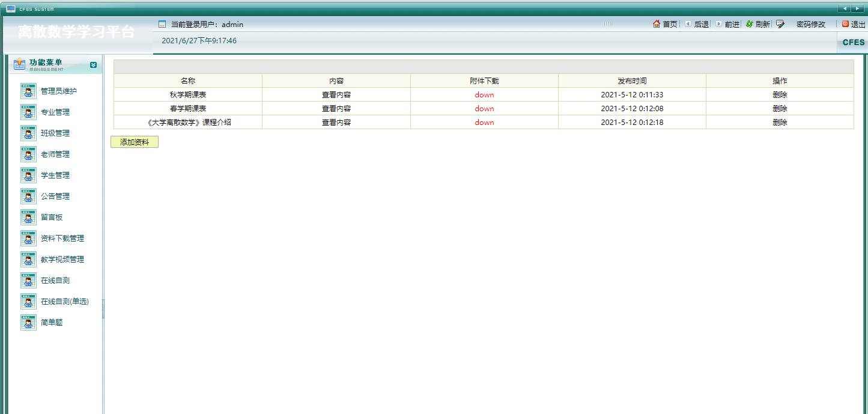
Task: Open 在线自测(单选) menu item
Action: [65, 302]
